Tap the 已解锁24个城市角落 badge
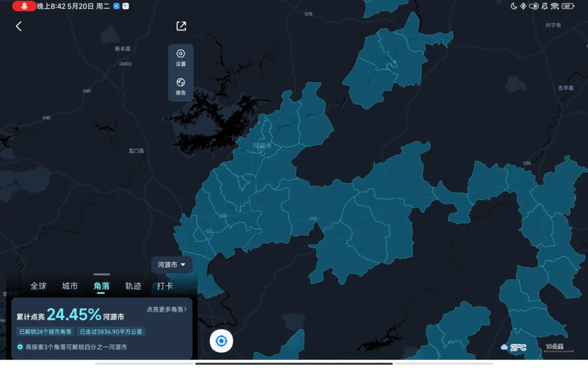Screen dimensions: 588x368 [45, 331]
